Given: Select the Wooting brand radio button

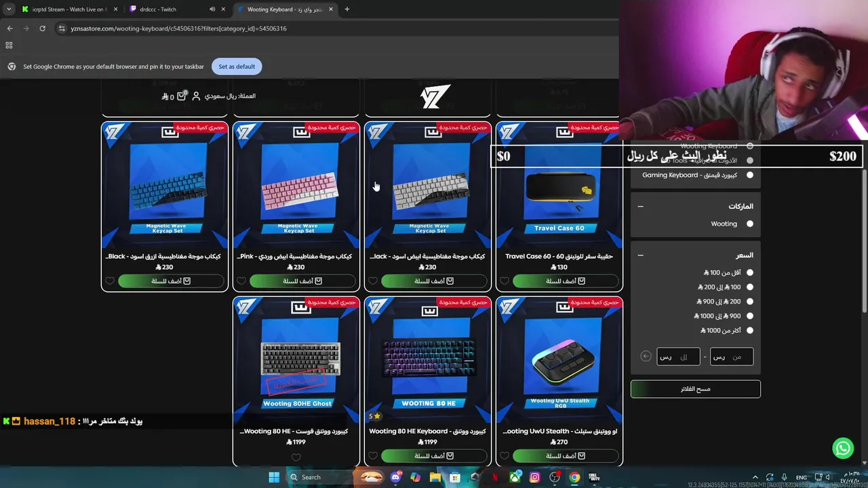Looking at the screenshot, I should [749, 224].
